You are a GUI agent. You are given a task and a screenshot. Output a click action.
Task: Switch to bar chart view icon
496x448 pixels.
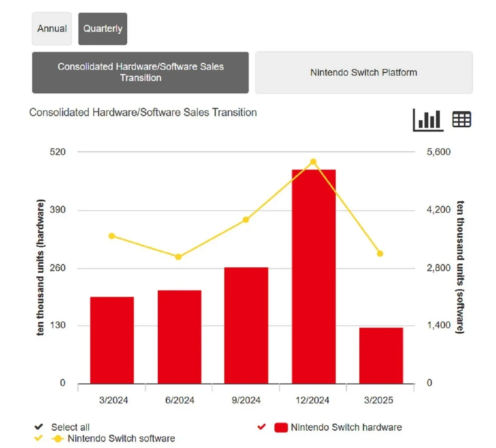(428, 120)
